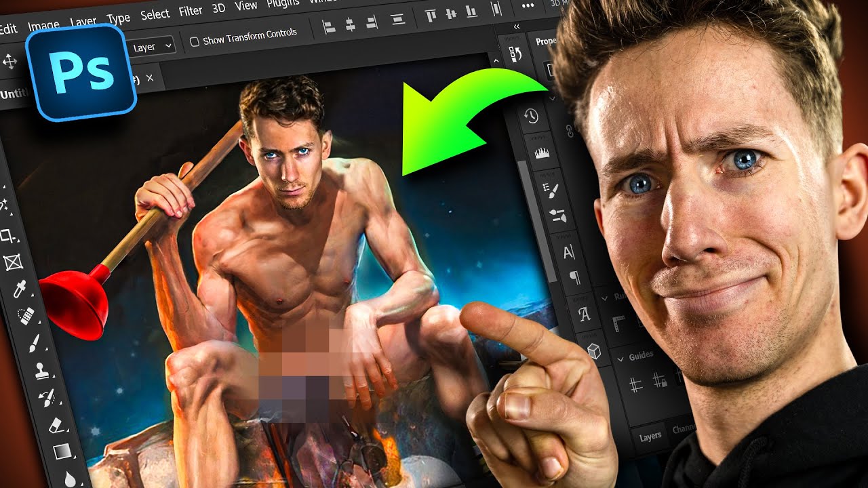Image resolution: width=868 pixels, height=488 pixels.
Task: Click the rotate artboard icon atop the dock
Action: [515, 55]
